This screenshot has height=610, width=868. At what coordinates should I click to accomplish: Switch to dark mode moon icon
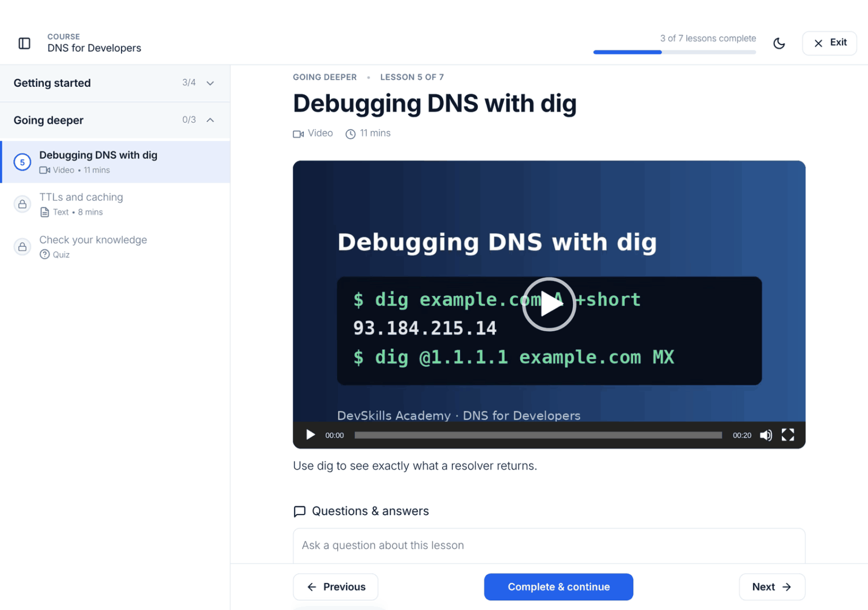[779, 43]
